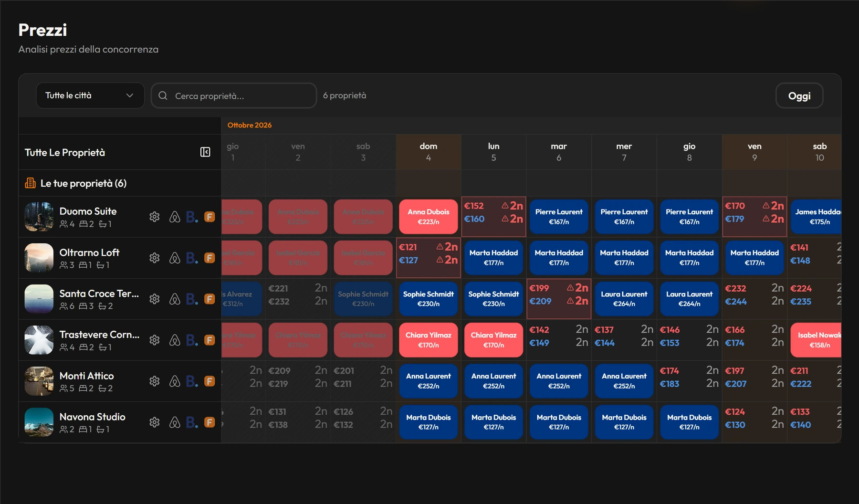
Task: Open settings gear for Monti Attico
Action: pyautogui.click(x=154, y=381)
